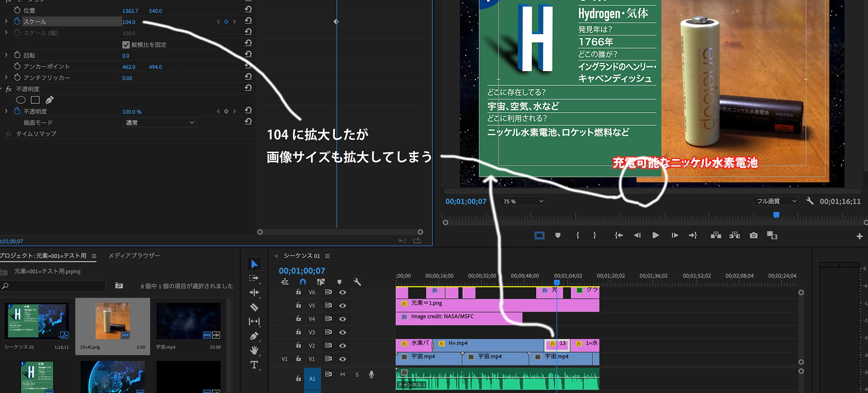Toggle timeline snapping magnet

click(302, 282)
